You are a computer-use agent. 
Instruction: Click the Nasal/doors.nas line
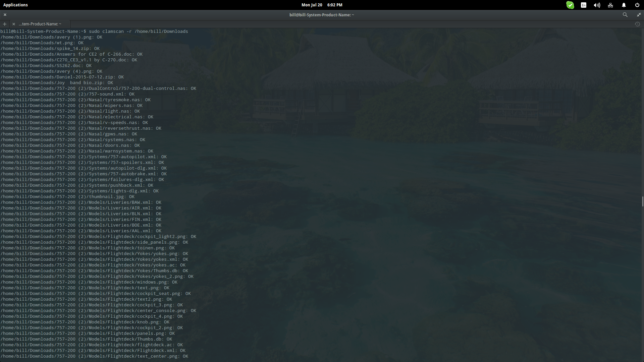click(x=70, y=145)
